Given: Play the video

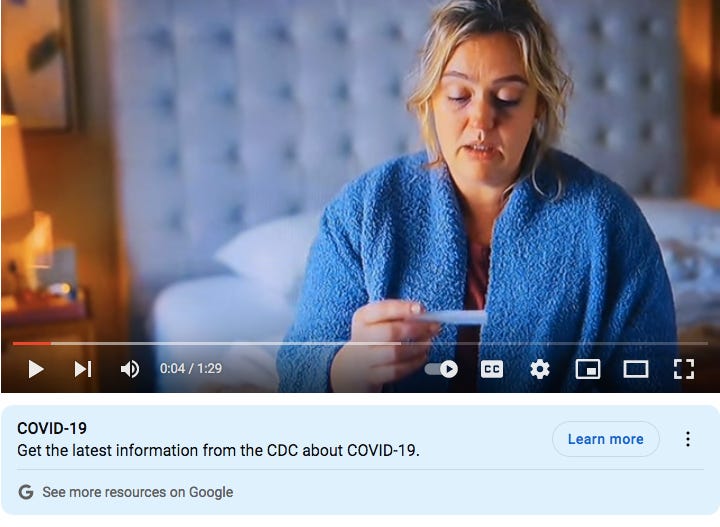Looking at the screenshot, I should tap(36, 369).
